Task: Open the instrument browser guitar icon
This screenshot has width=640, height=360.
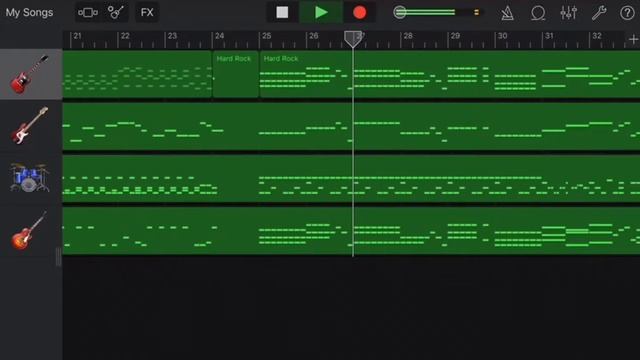Action: (116, 13)
